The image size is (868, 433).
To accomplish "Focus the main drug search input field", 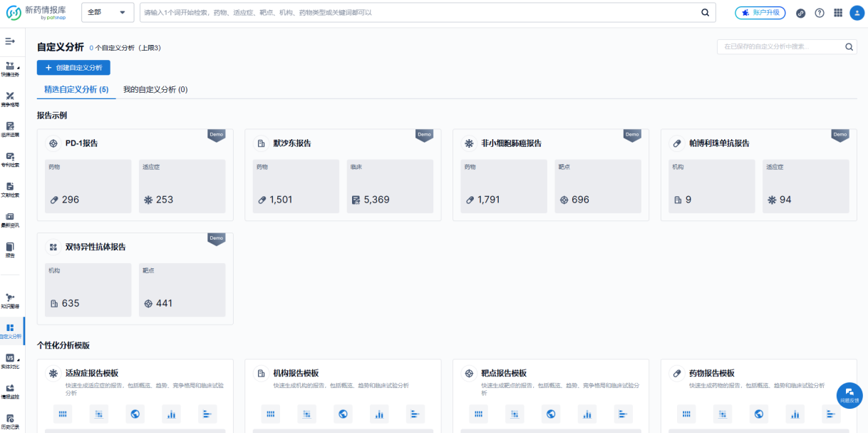I will tap(420, 13).
